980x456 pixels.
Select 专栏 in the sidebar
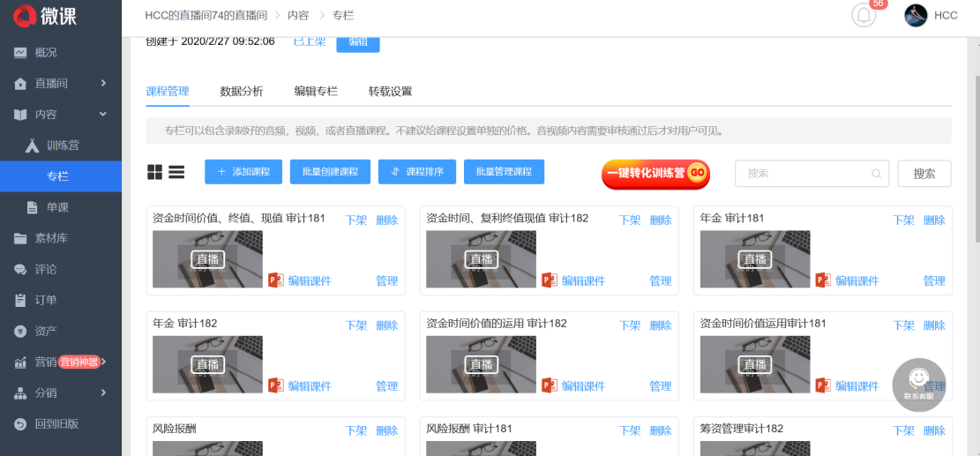(61, 176)
